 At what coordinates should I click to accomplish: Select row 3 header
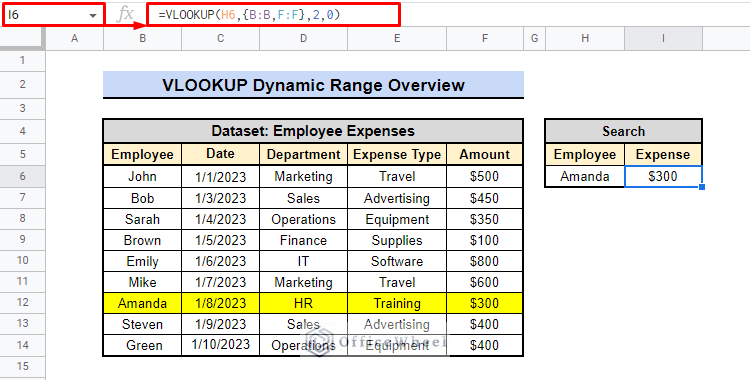click(x=22, y=109)
